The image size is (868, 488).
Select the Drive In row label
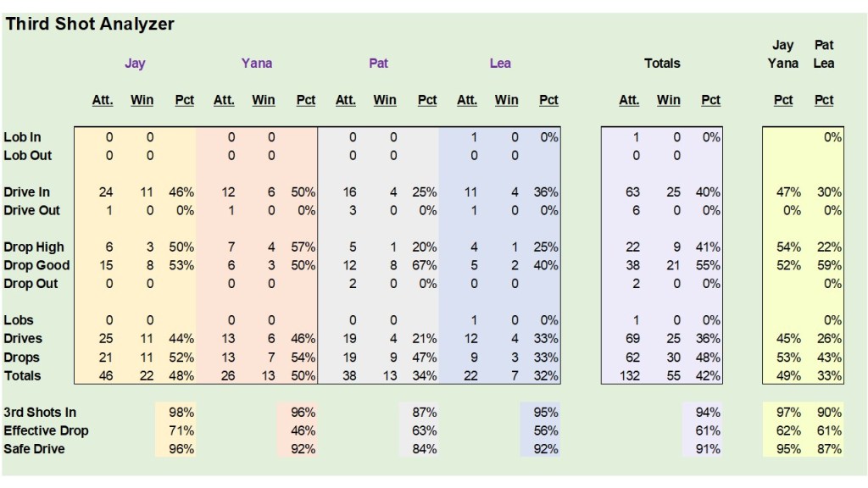pyautogui.click(x=27, y=192)
